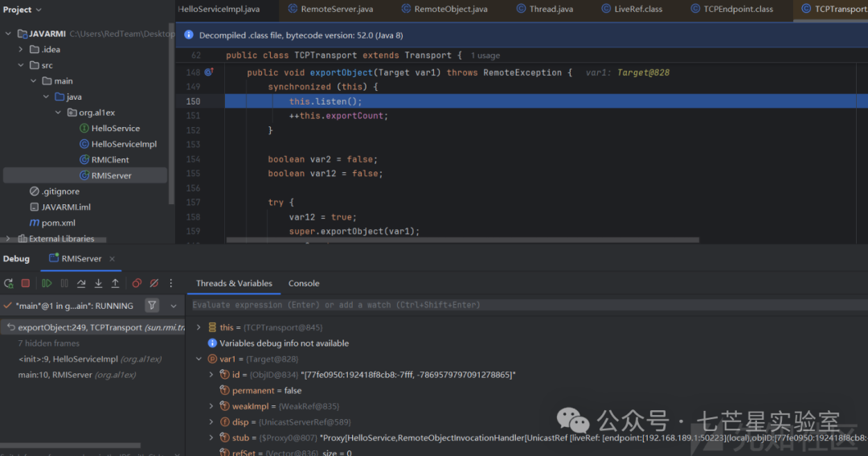Open the Console tab
This screenshot has width=868, height=456.
304,283
